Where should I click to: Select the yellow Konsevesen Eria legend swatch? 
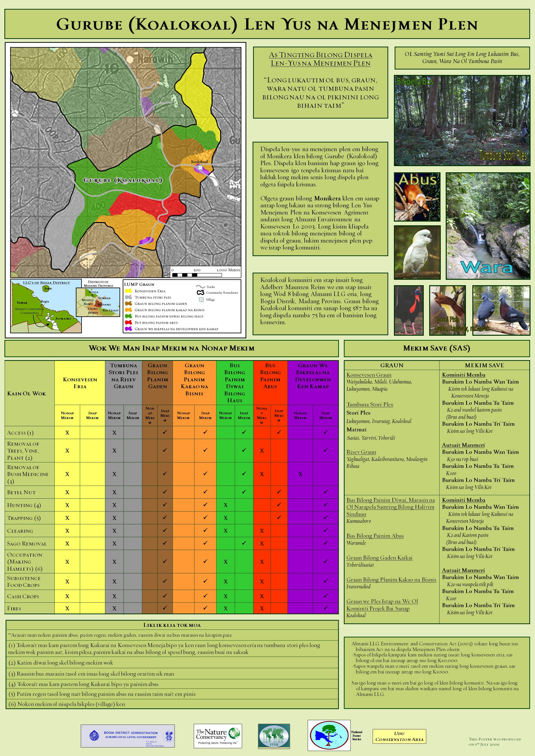(129, 291)
